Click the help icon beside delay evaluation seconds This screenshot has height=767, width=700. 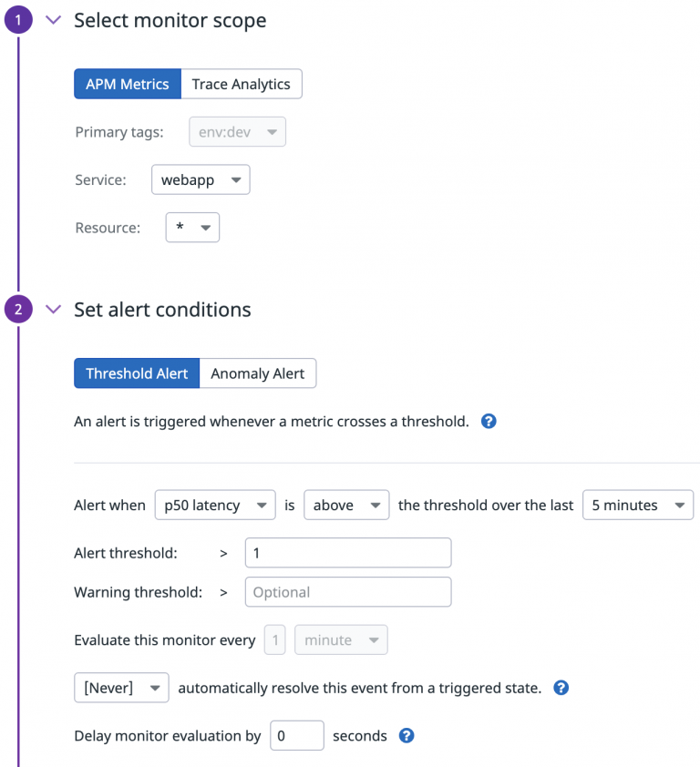(x=407, y=735)
